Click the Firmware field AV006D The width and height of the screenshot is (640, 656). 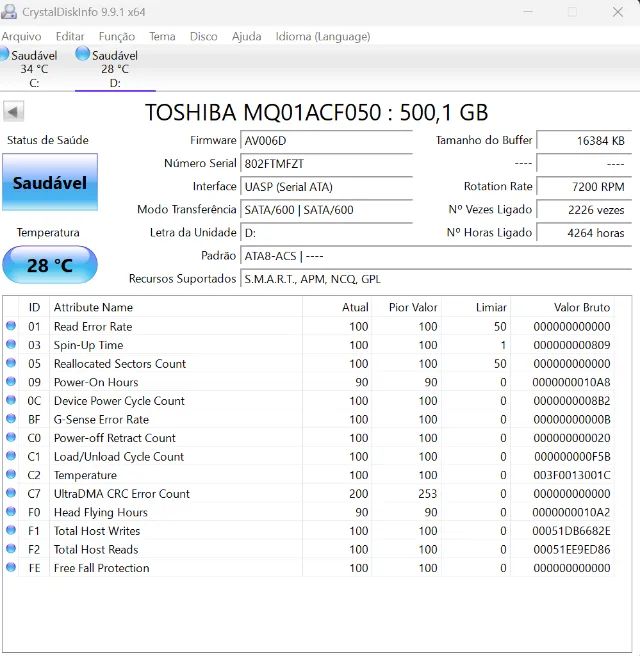coord(327,140)
